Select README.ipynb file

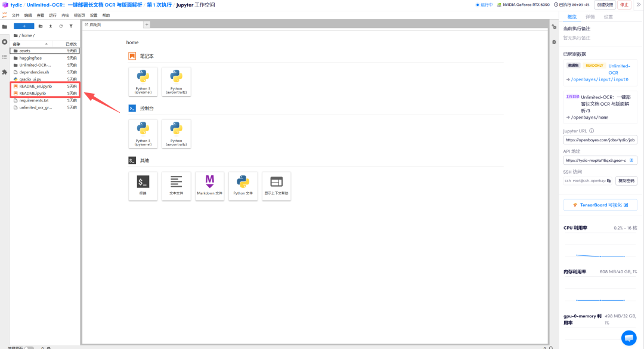coord(45,93)
